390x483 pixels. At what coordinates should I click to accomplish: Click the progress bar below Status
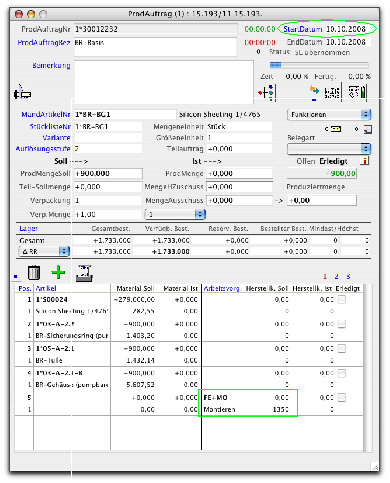[x=319, y=65]
